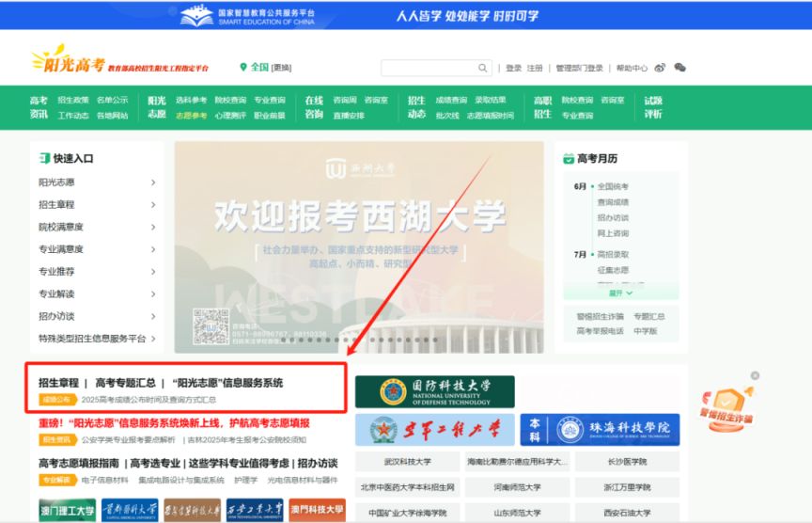This screenshot has height=523, width=812.
Task: Open 空军工程大学 logo banner
Action: point(435,430)
